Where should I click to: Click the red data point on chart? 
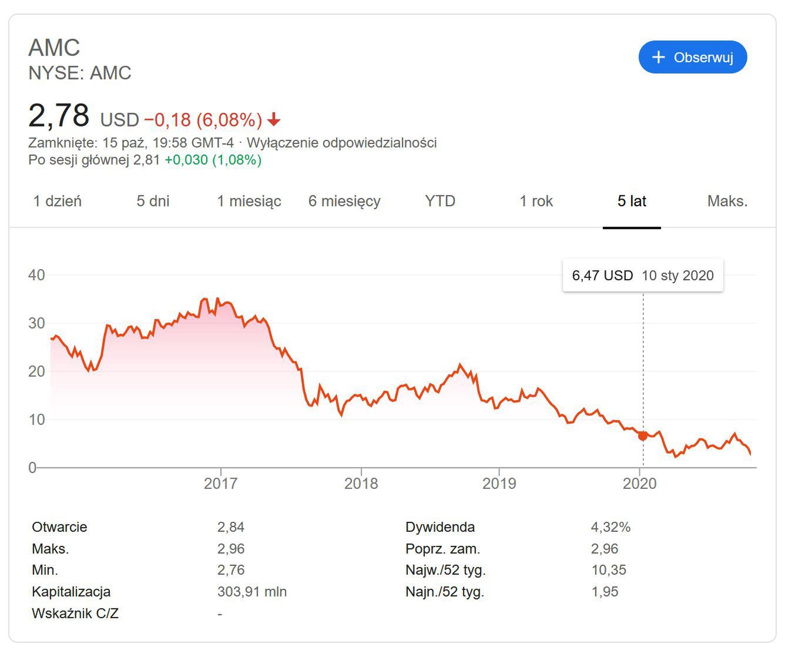pos(643,435)
